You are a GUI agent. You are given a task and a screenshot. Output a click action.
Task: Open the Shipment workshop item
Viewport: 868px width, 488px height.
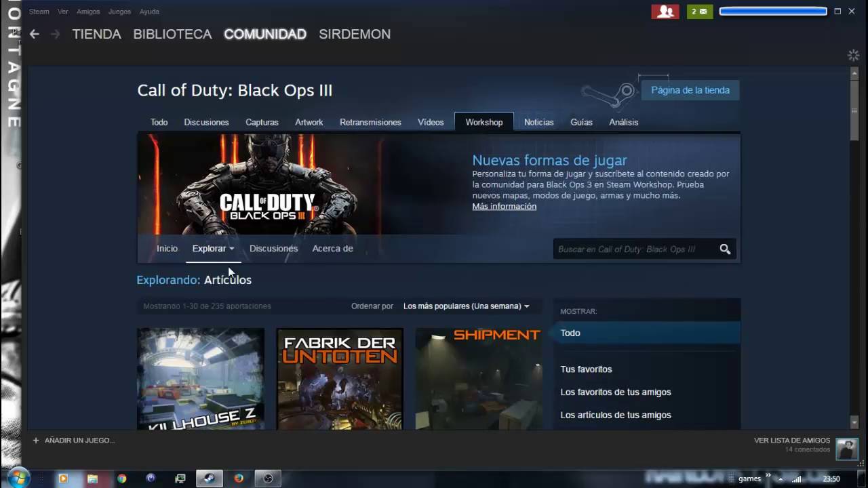pyautogui.click(x=479, y=379)
